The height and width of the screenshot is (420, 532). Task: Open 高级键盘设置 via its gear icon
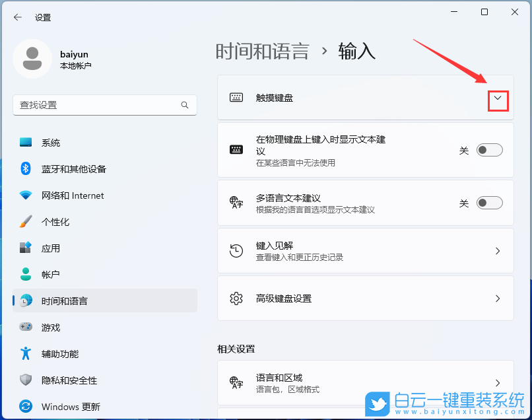click(236, 298)
